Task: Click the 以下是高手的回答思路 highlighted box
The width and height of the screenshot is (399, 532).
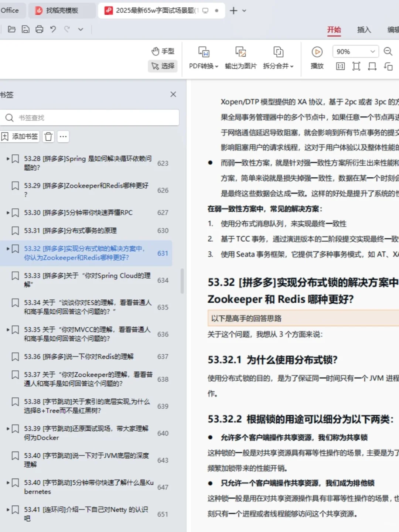Action: [303, 318]
